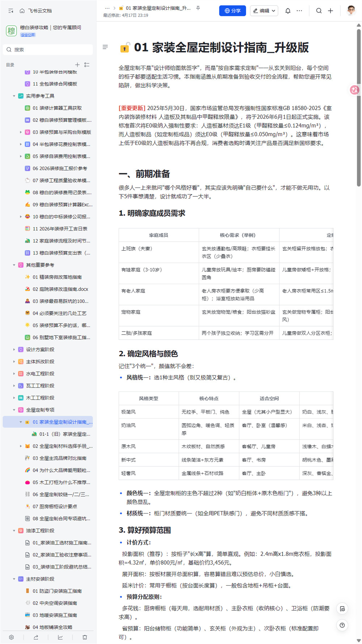
Task: Open the trash bin icon
Action: pyautogui.click(x=85, y=637)
